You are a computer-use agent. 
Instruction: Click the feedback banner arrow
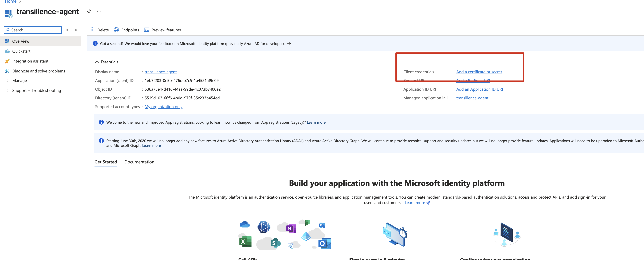click(289, 44)
